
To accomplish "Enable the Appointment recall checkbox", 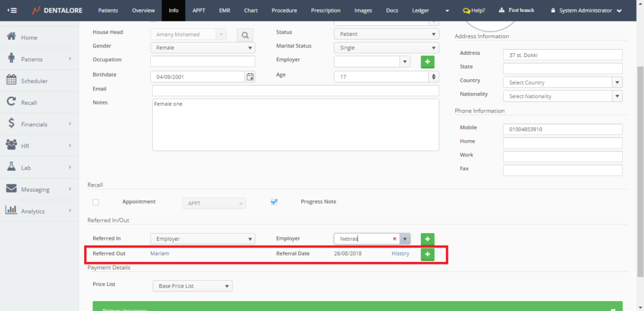I will tap(96, 202).
